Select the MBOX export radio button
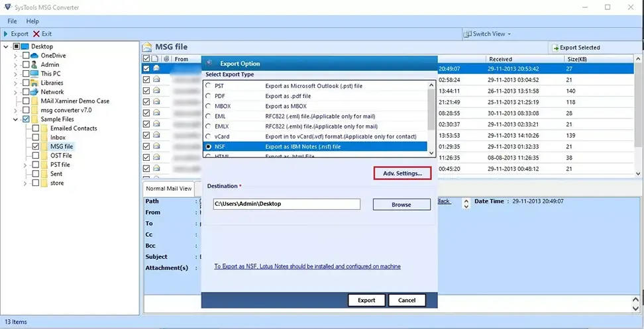644x329 pixels. coord(209,106)
